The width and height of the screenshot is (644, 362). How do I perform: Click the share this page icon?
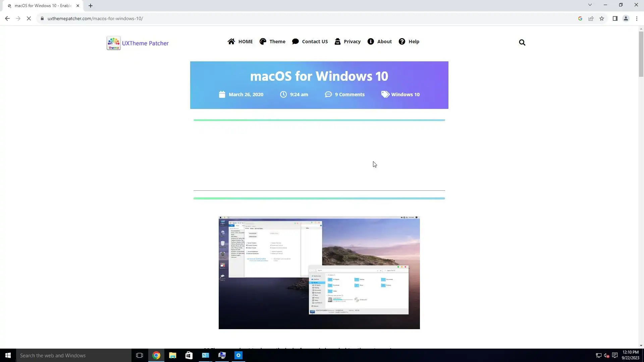pyautogui.click(x=591, y=18)
